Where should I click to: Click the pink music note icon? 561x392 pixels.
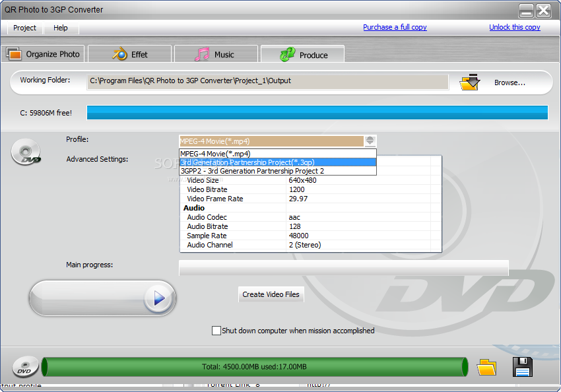click(202, 54)
